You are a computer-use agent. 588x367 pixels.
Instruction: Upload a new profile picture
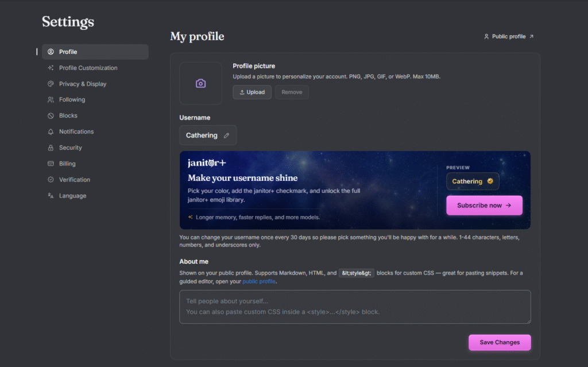click(252, 92)
